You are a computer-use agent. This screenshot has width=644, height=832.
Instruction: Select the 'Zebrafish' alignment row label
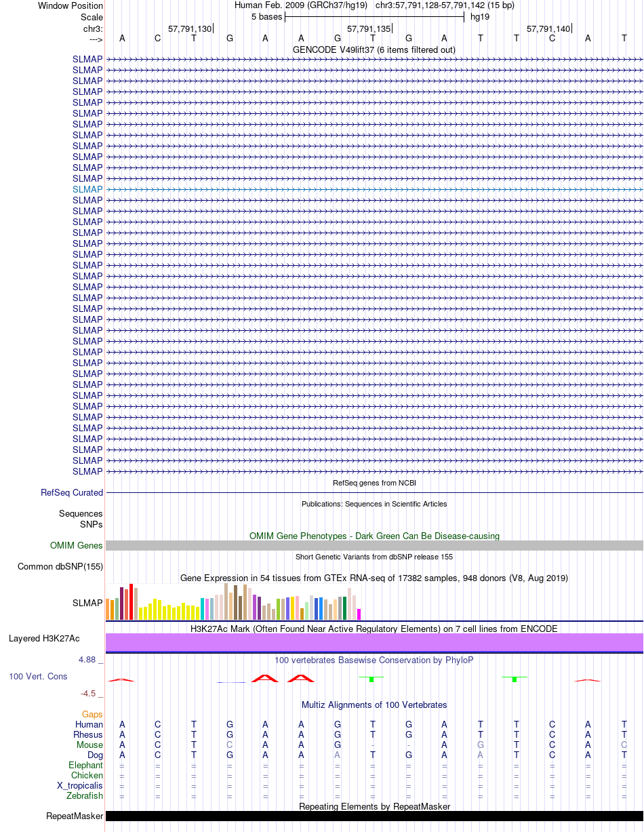pyautogui.click(x=85, y=796)
